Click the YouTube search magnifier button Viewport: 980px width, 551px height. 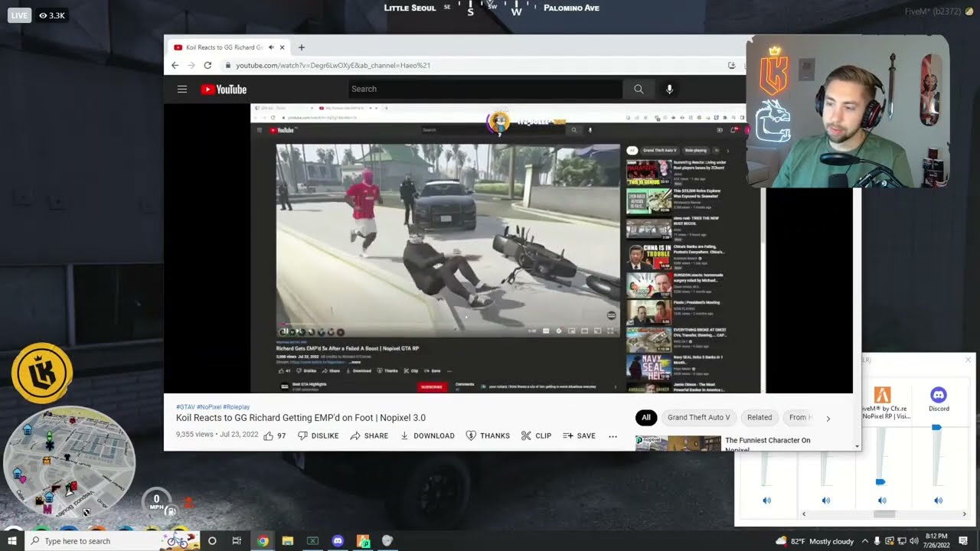639,90
